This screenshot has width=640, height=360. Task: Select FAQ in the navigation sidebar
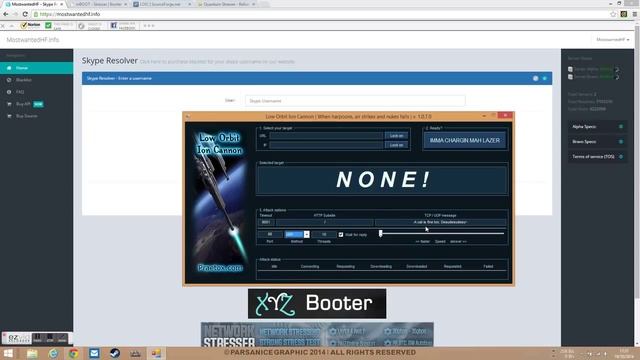pos(36,92)
